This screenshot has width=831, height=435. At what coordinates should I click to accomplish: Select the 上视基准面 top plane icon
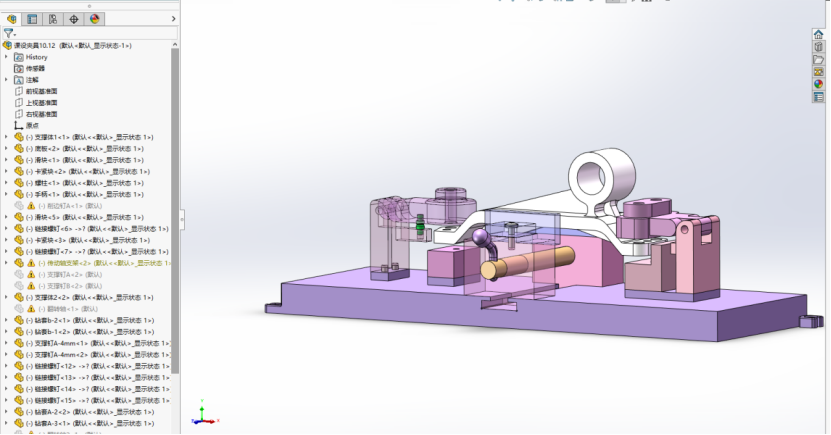pyautogui.click(x=19, y=103)
